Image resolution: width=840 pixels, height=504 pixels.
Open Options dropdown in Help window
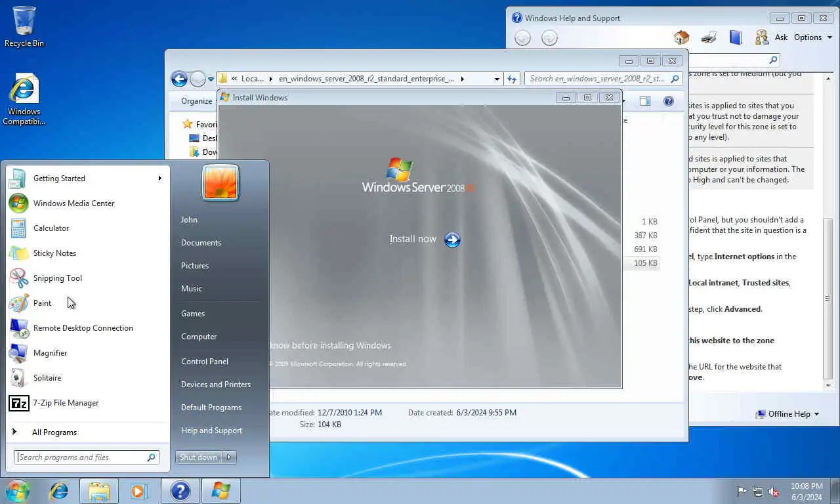tap(812, 37)
